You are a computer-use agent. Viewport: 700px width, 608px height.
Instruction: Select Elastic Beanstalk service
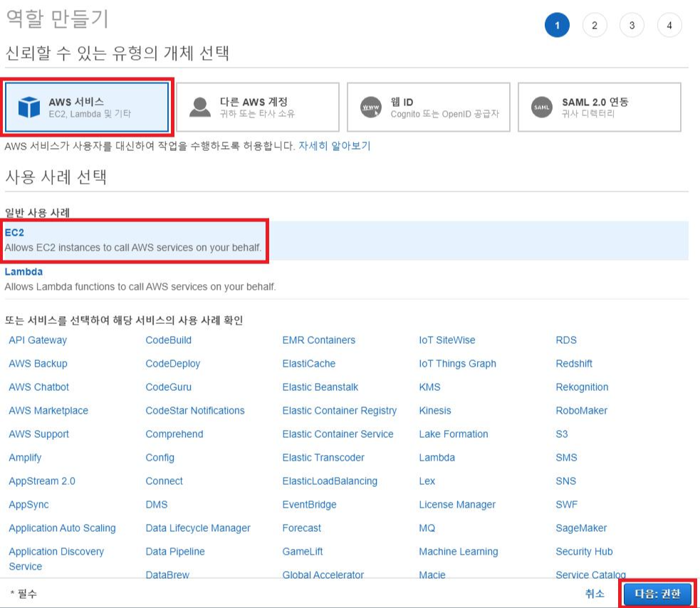320,387
